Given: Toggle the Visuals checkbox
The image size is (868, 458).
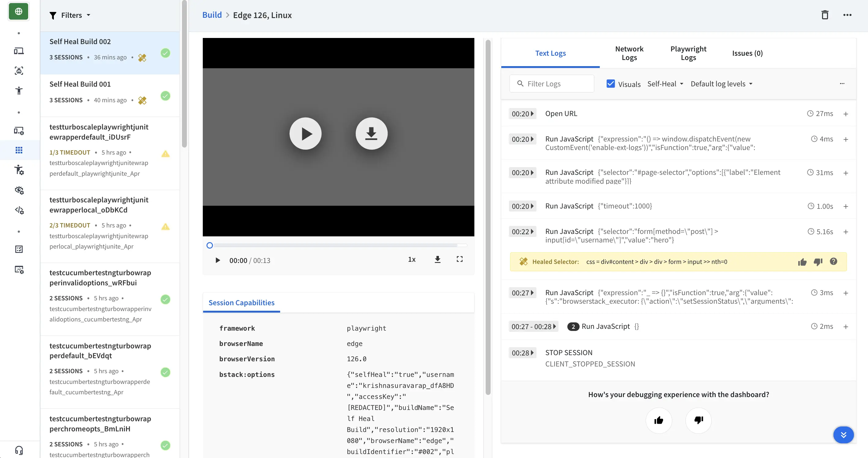Looking at the screenshot, I should 610,84.
